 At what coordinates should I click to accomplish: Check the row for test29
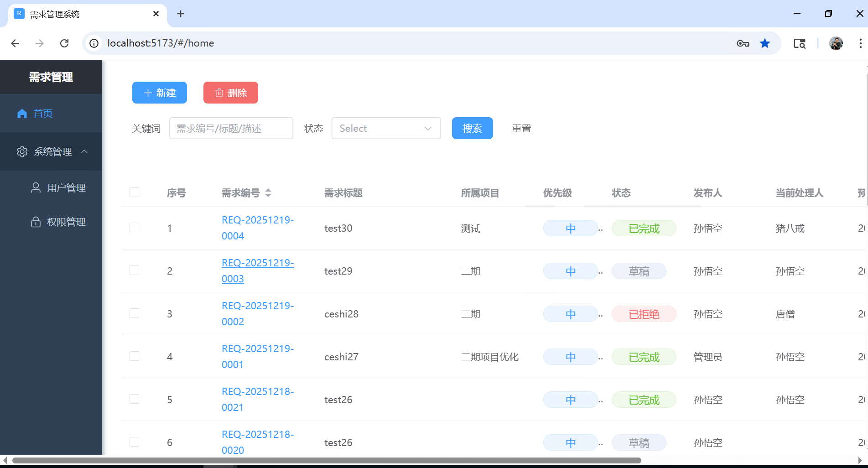coord(134,270)
